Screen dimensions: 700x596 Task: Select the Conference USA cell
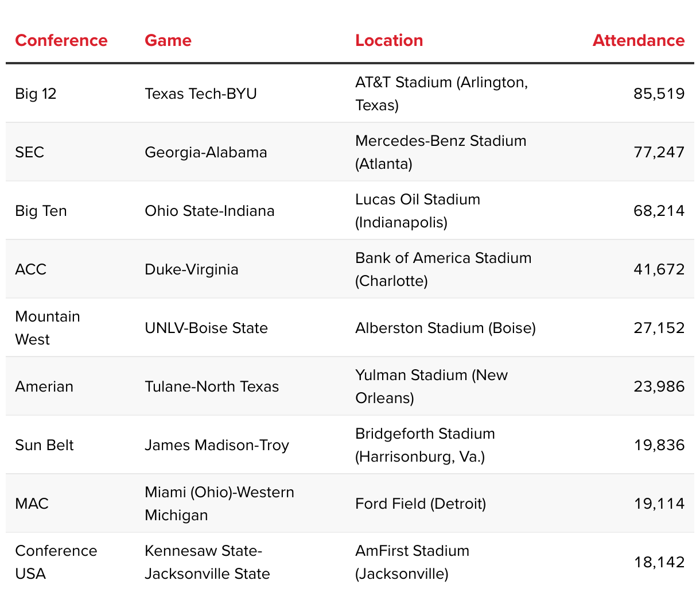[56, 562]
